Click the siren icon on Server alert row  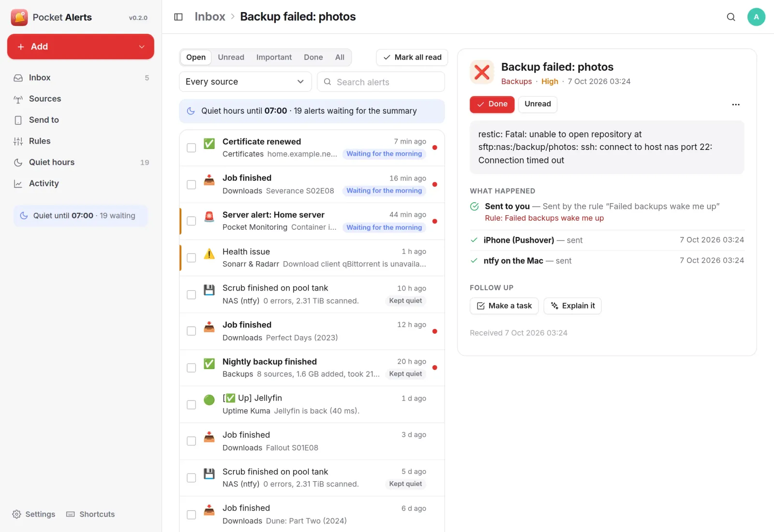click(x=209, y=216)
